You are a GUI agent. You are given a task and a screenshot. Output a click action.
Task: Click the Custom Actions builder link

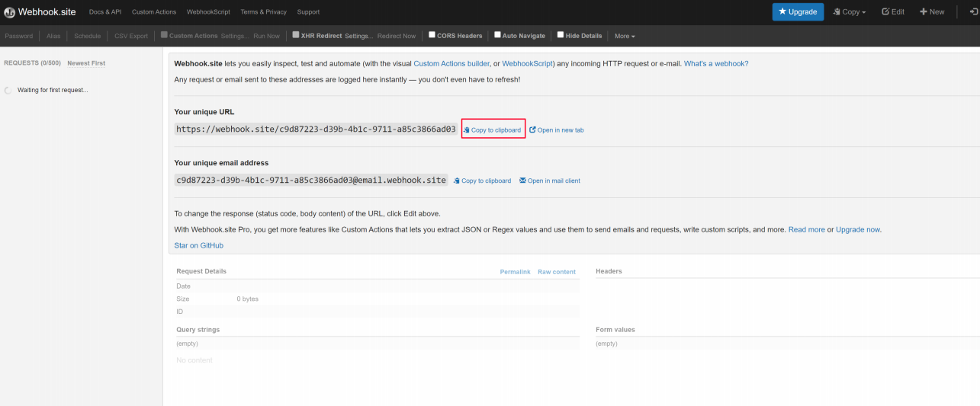point(451,64)
